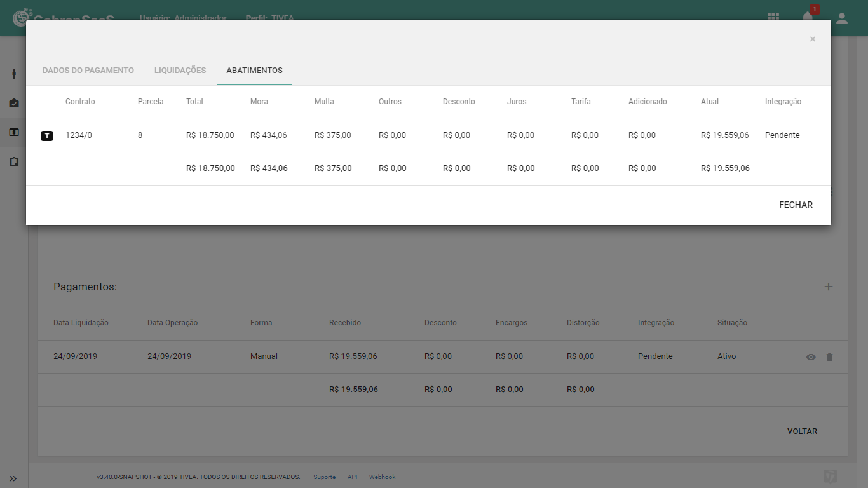Open the clipboard icon in the left sidebar
The width and height of the screenshot is (868, 488).
14,161
